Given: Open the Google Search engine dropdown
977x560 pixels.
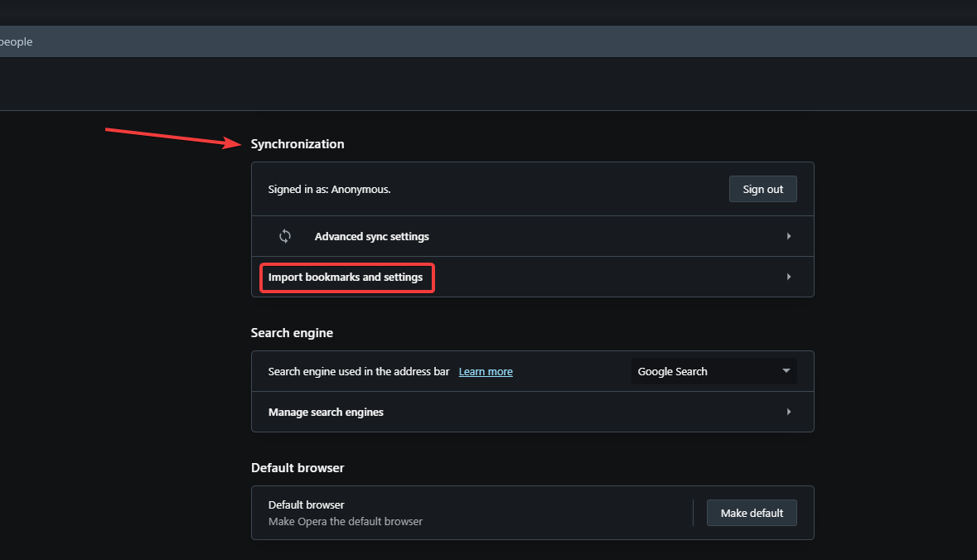Looking at the screenshot, I should coord(713,371).
